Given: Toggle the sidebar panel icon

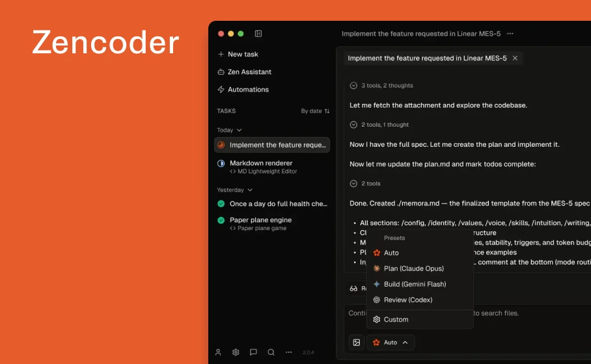Looking at the screenshot, I should [x=258, y=34].
